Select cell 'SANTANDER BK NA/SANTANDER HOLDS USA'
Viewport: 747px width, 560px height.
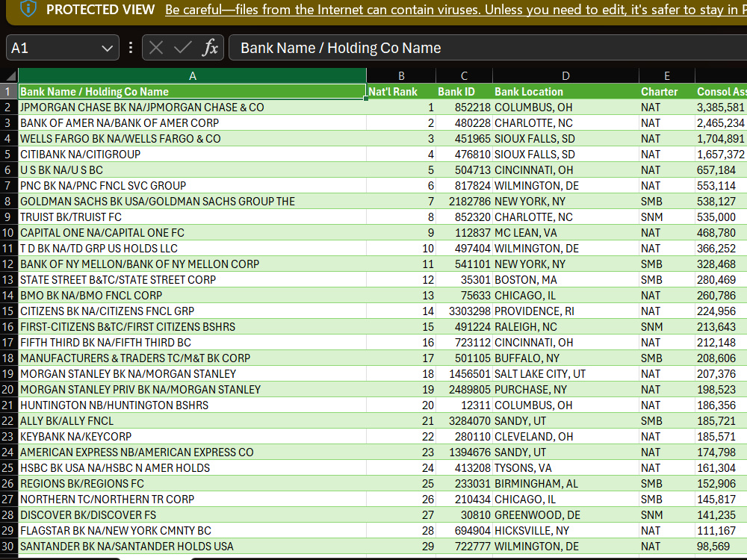tap(193, 547)
